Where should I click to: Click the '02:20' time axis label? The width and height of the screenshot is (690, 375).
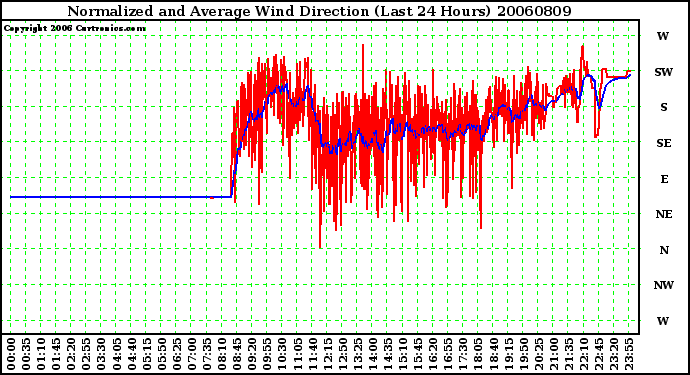(x=71, y=354)
